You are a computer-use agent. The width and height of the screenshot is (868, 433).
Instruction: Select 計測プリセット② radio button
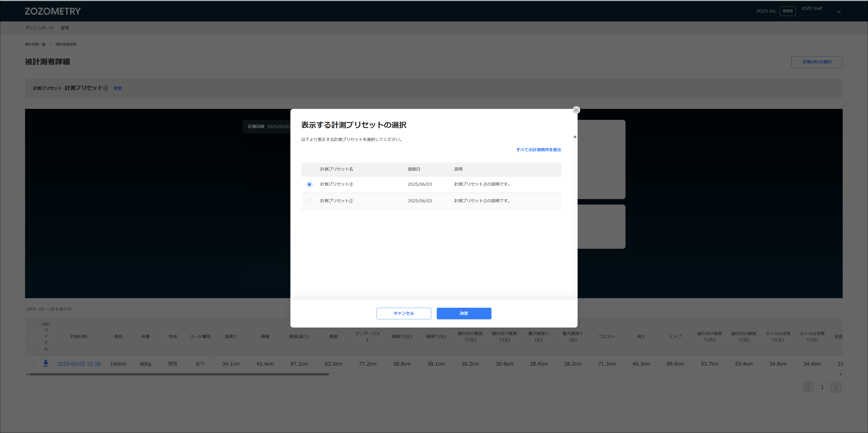click(309, 184)
